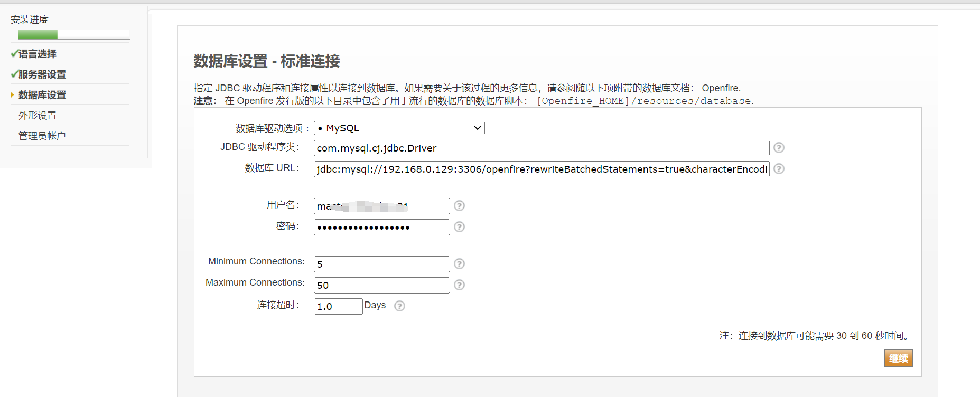Image resolution: width=980 pixels, height=397 pixels.
Task: Open 数据库设置 step in sidebar
Action: [x=42, y=95]
